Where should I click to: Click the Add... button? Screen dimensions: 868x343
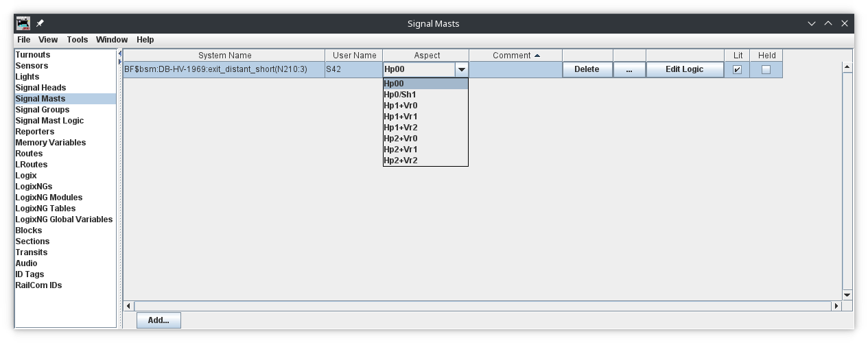click(159, 320)
